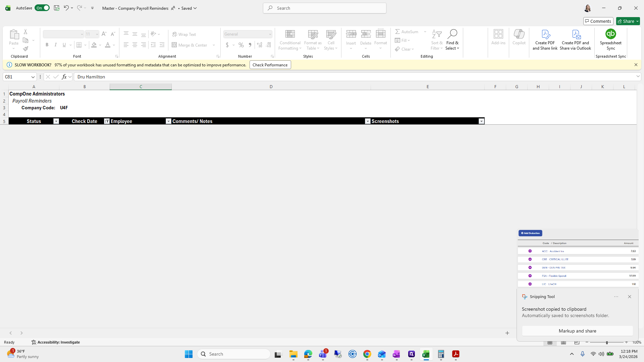
Task: Open Snipping Tool notification options ellipsis
Action: tap(616, 297)
